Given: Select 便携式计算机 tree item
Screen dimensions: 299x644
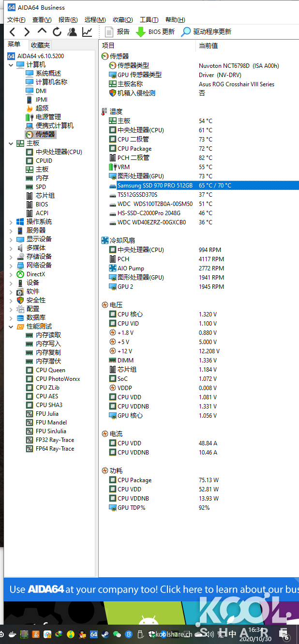Looking at the screenshot, I should click(55, 126).
